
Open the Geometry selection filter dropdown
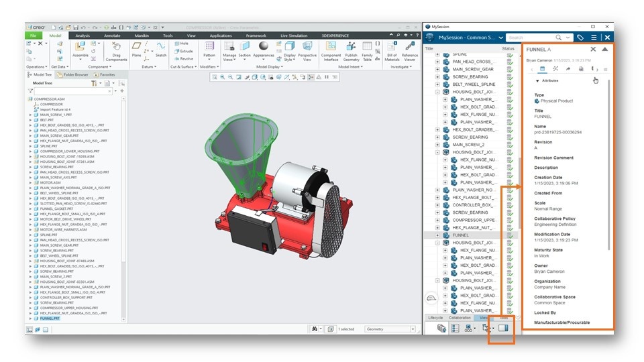413,328
